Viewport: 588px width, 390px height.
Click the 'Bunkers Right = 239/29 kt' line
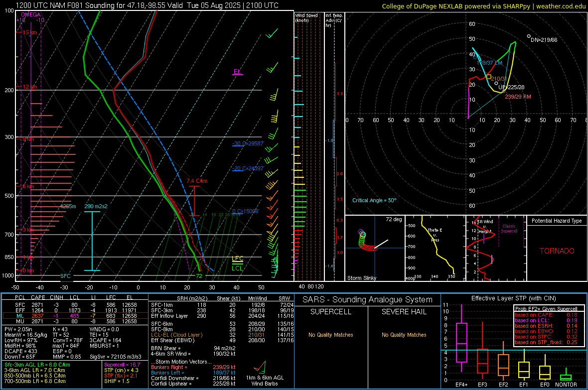coord(193,367)
